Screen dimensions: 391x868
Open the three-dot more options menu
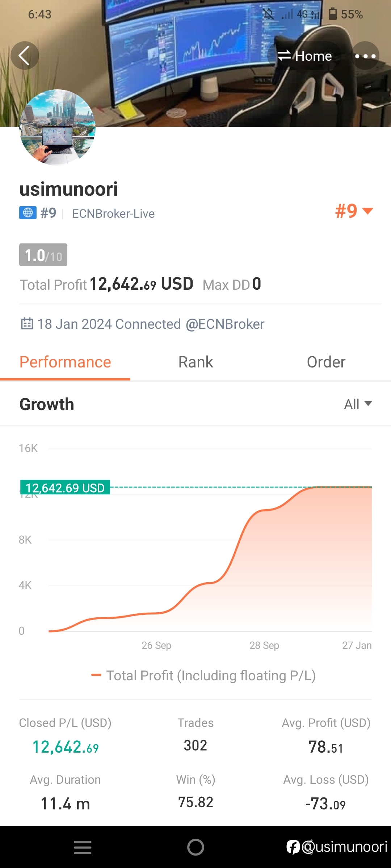(365, 56)
